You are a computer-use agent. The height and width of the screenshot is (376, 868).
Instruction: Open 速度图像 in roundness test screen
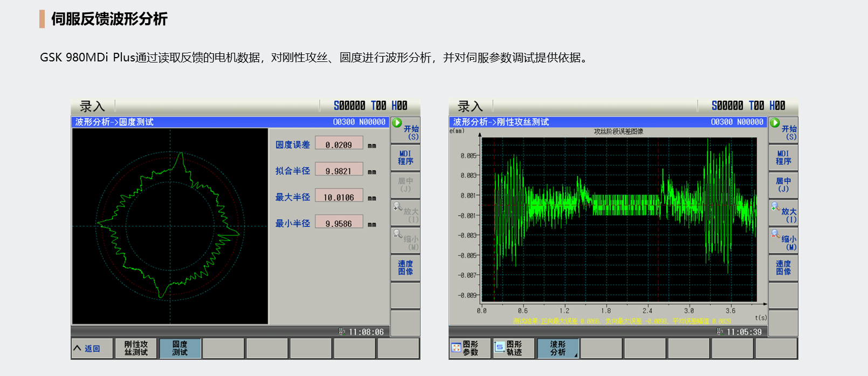tap(405, 268)
